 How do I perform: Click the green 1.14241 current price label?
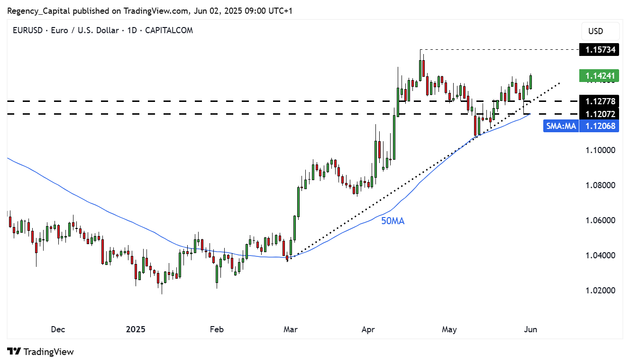pos(600,75)
